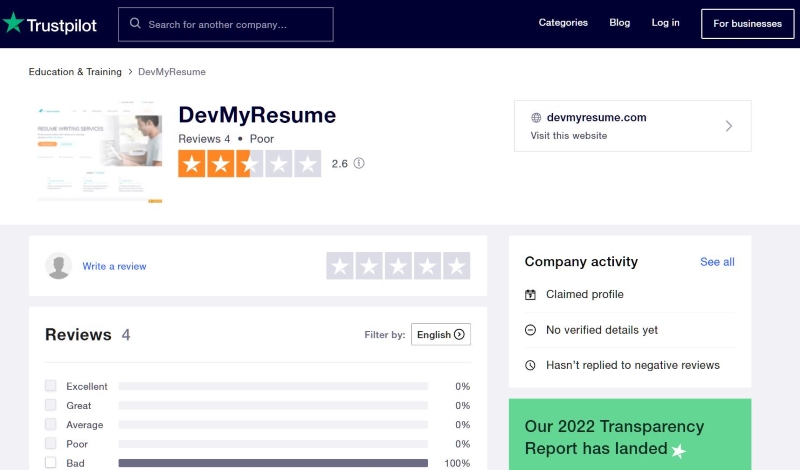The width and height of the screenshot is (800, 470).
Task: Click the search magnifier icon
Action: [135, 23]
